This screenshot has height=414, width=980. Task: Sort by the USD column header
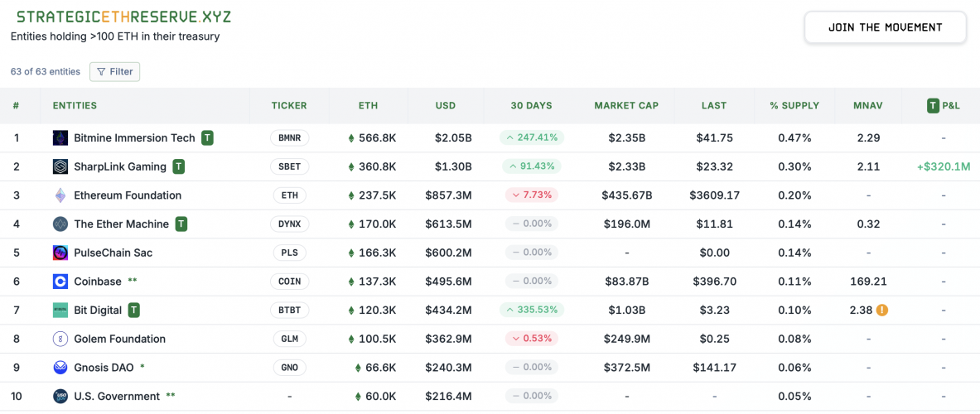pos(446,106)
